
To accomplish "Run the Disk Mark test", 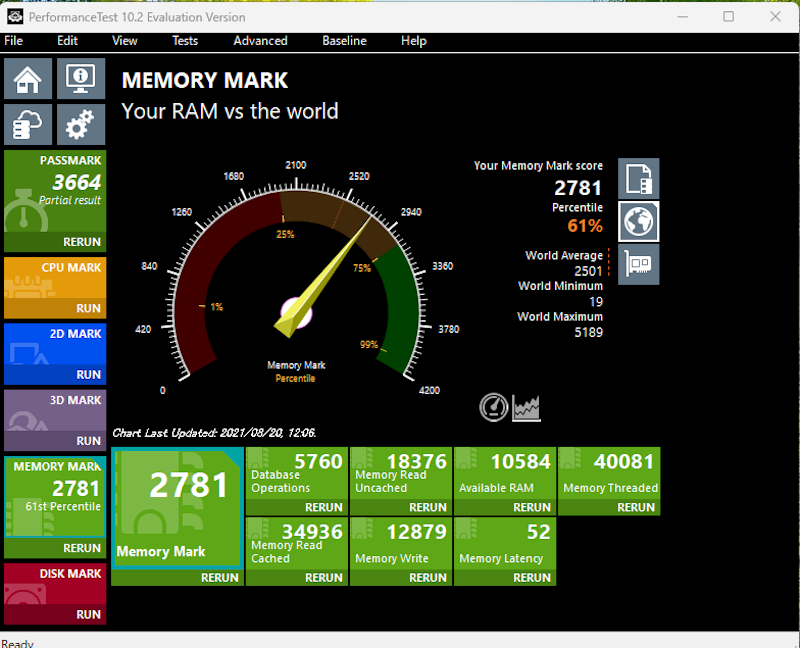I will (x=55, y=614).
